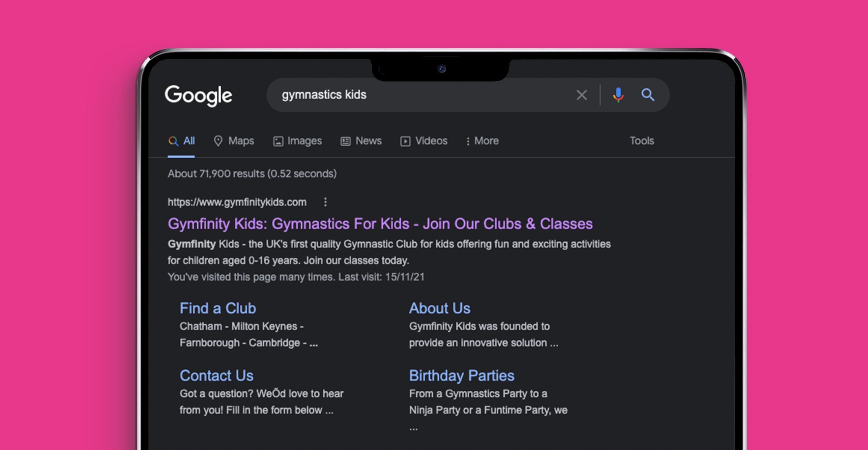868x450 pixels.
Task: Click the 'About 71,900 results' text
Action: tap(252, 174)
